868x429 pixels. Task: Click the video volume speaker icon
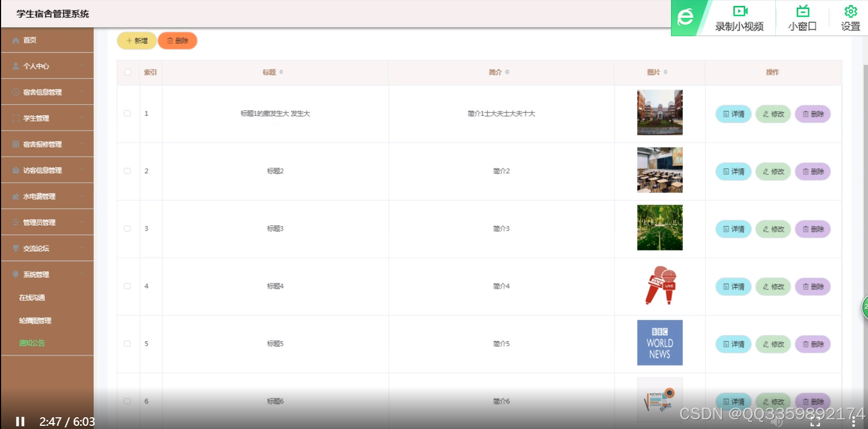click(777, 422)
